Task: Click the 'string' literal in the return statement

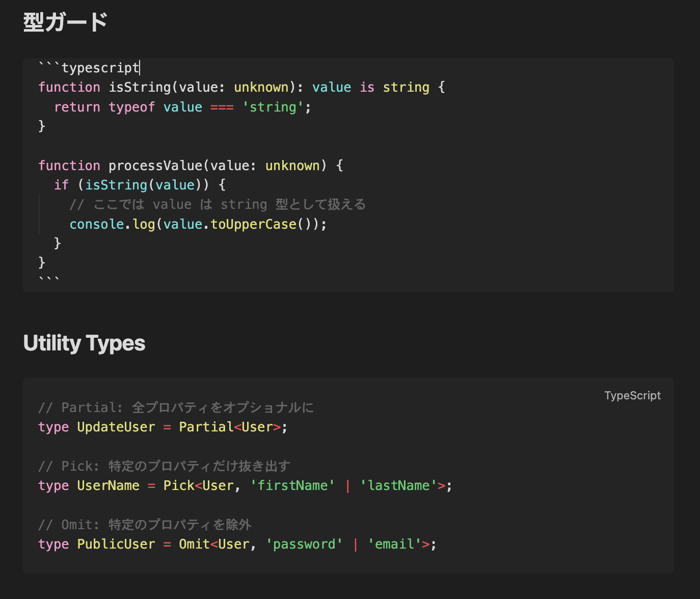Action: coord(273,106)
